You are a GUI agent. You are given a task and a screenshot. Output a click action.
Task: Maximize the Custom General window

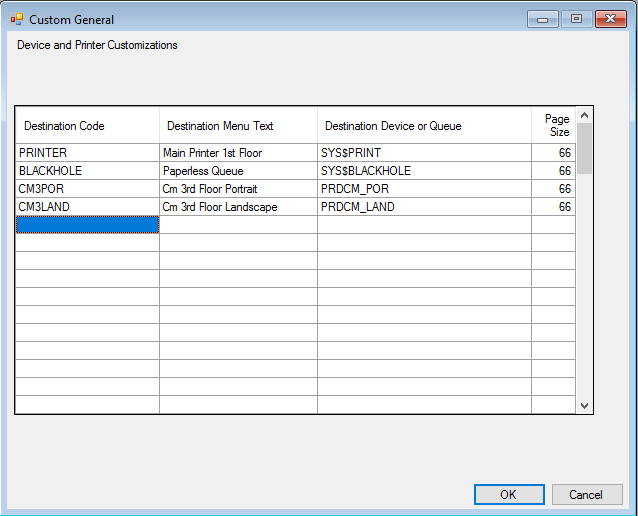point(576,19)
